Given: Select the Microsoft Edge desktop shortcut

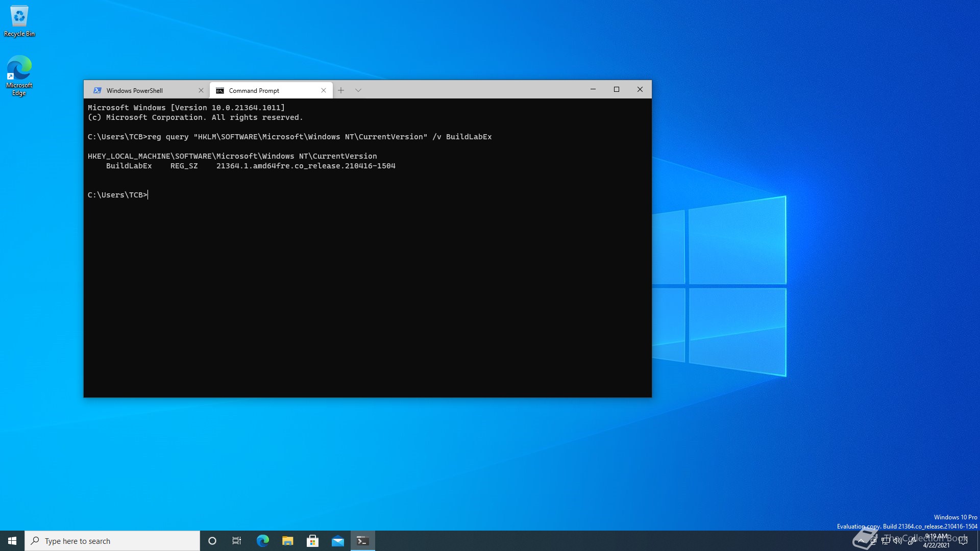Looking at the screenshot, I should tap(19, 76).
